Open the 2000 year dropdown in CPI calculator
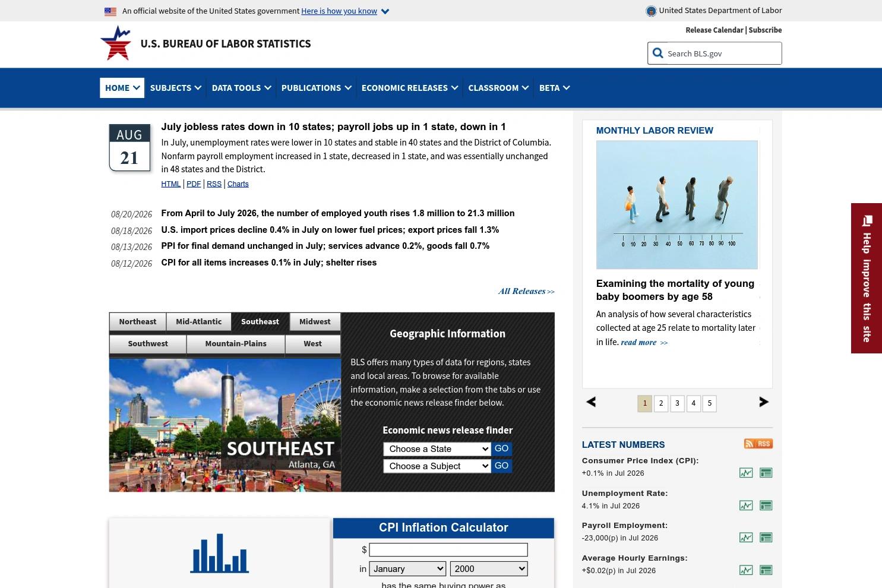Viewport: 882px width, 588px height. (x=489, y=569)
